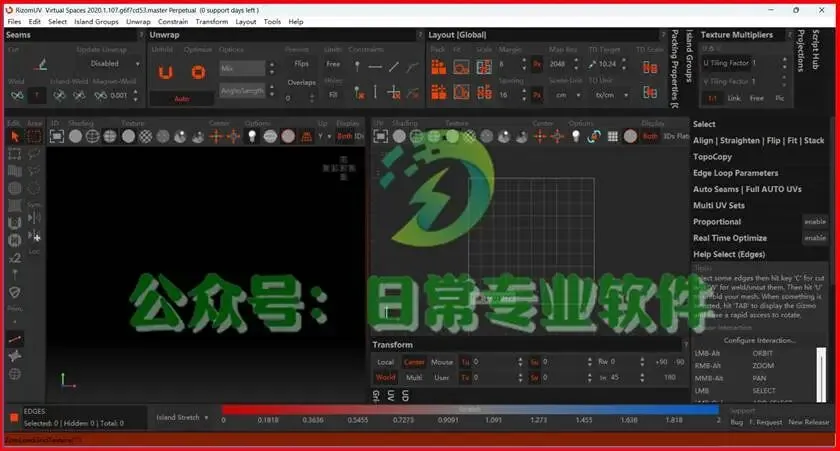This screenshot has height=451, width=840.
Task: Open the Mix options spinner in Unwrap
Action: pos(272,69)
